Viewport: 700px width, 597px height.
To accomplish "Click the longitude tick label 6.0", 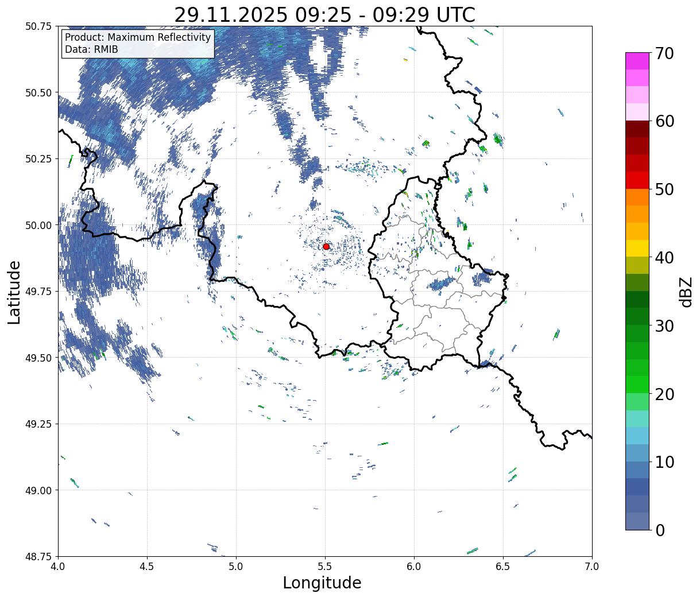I will point(414,567).
